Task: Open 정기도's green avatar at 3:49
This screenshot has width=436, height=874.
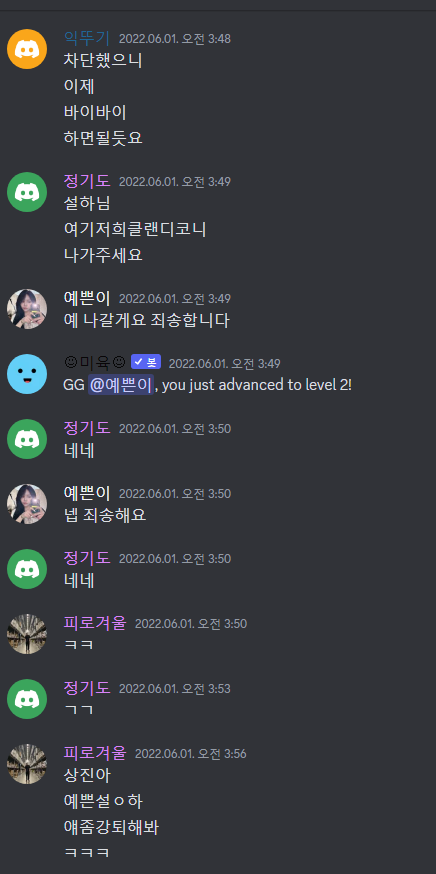Action: pos(27,192)
